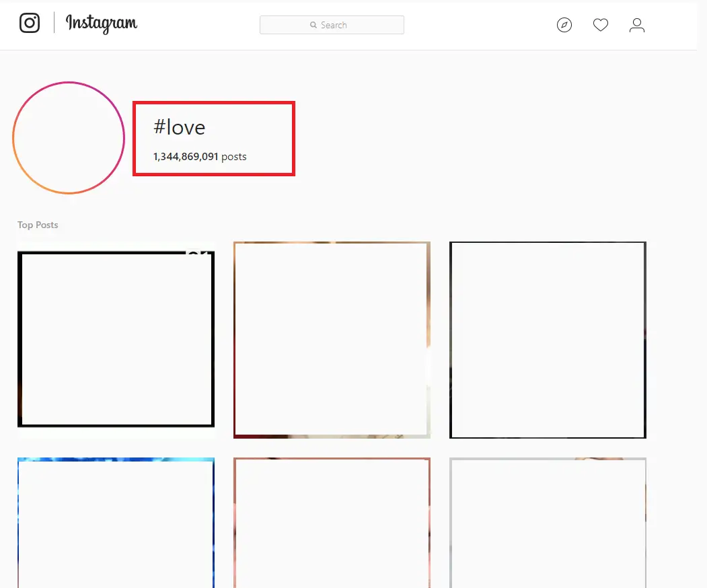Open Explore with the compass icon
Image resolution: width=707 pixels, height=588 pixels.
coord(564,25)
